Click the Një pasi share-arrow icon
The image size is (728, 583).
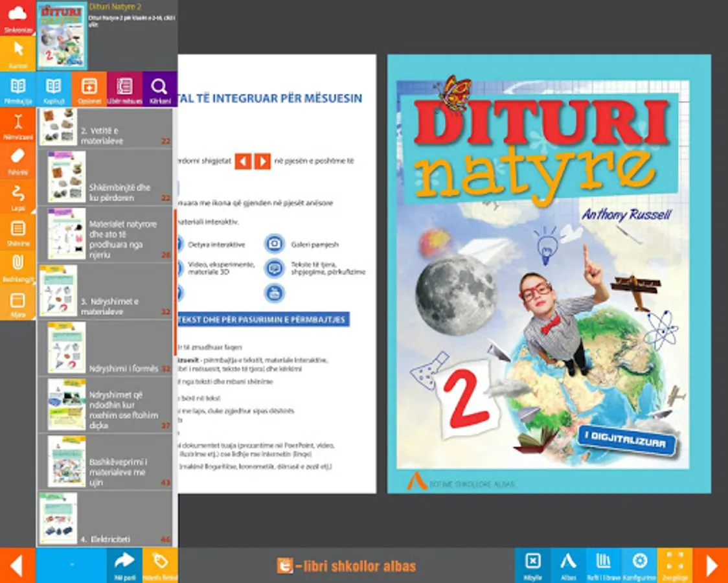pos(124,566)
